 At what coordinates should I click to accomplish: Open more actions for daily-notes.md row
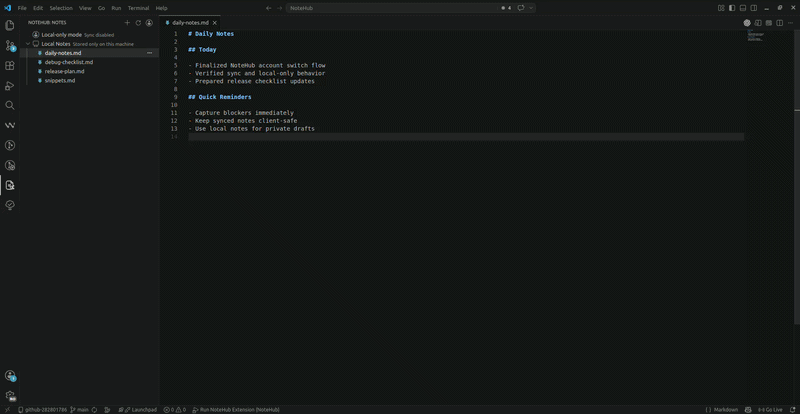click(149, 53)
